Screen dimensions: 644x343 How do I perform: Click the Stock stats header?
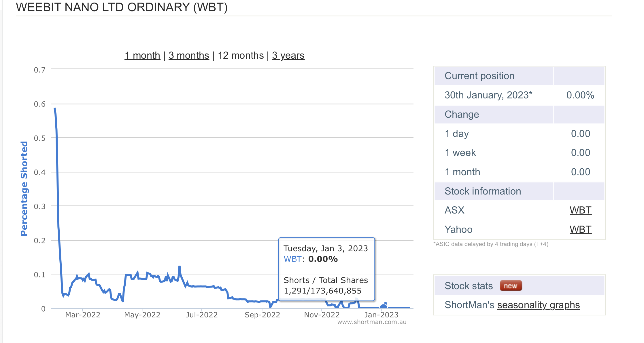[469, 286]
